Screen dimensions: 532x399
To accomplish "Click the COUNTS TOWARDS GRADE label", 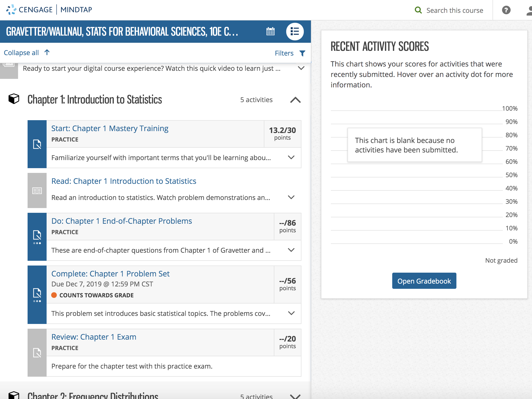I will click(97, 295).
